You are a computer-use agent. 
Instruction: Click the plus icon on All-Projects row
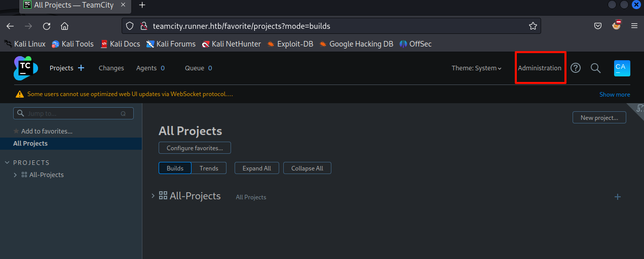(x=618, y=197)
